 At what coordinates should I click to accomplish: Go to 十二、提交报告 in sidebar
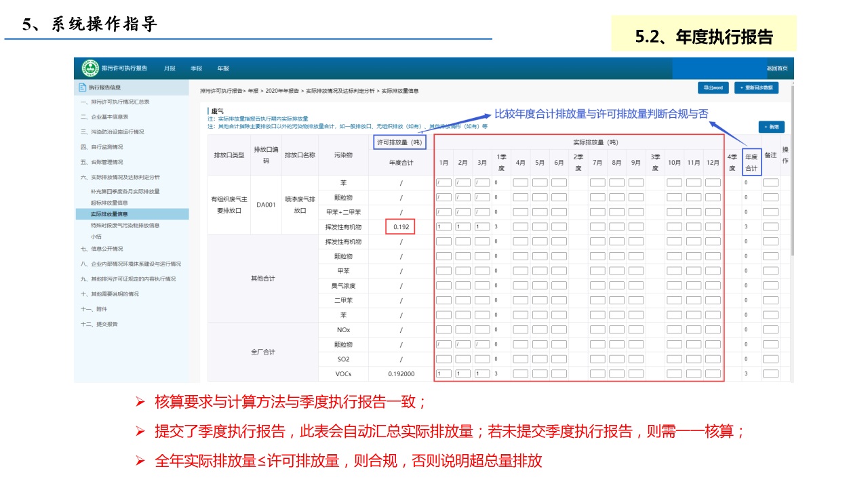point(99,324)
